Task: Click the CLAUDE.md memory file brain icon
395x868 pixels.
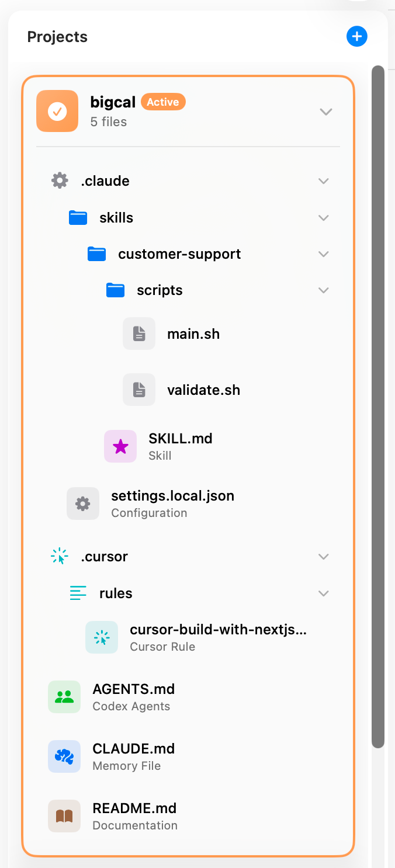Action: [x=64, y=756]
